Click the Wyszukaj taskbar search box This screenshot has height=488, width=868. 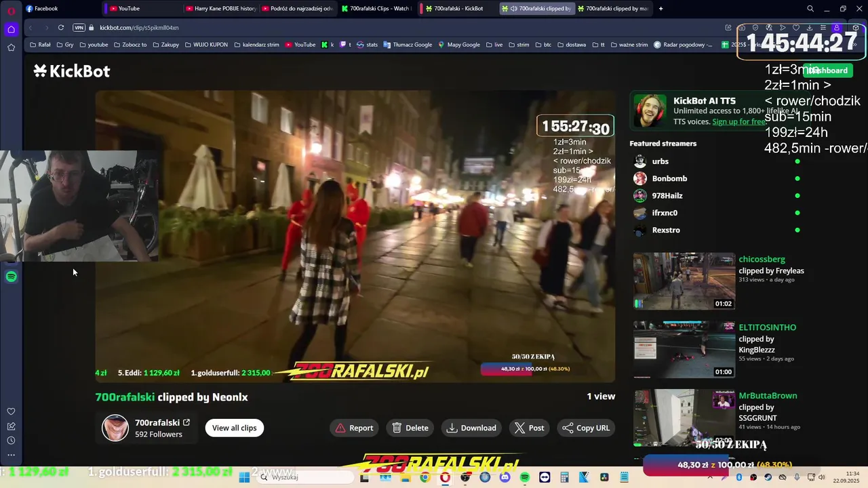point(305,477)
